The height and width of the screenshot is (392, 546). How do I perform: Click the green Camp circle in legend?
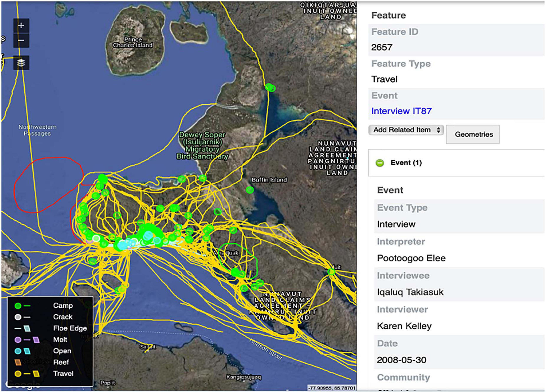pyautogui.click(x=18, y=306)
